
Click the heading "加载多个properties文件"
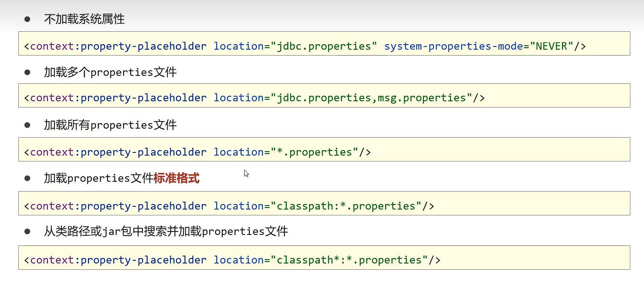click(x=110, y=72)
